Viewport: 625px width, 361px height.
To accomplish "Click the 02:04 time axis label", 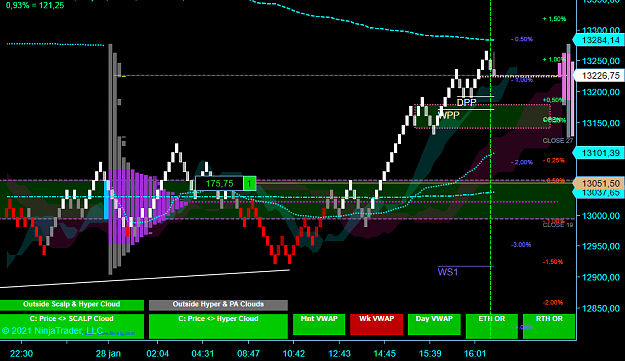I will tap(157, 354).
